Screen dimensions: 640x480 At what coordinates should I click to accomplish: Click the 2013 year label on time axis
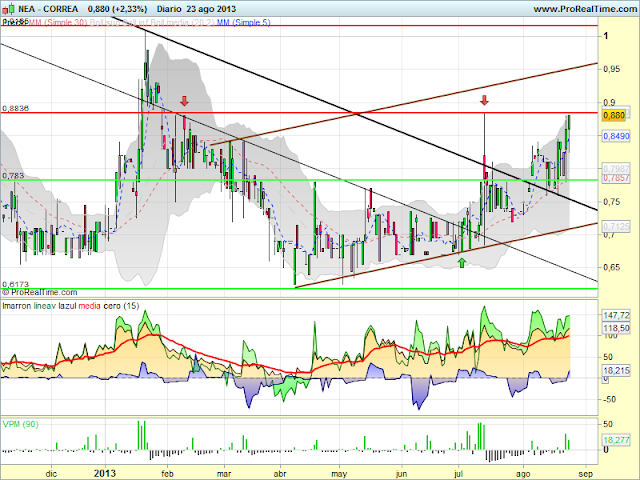(105, 473)
